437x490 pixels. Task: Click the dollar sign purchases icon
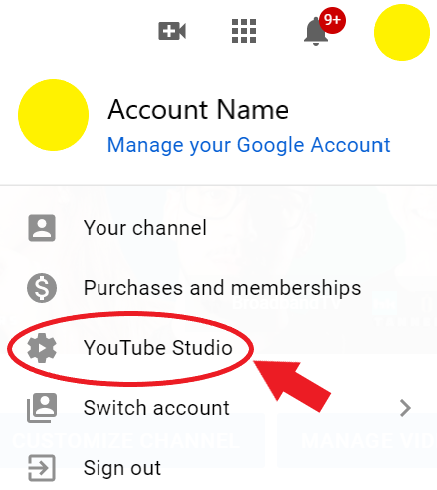[42, 288]
